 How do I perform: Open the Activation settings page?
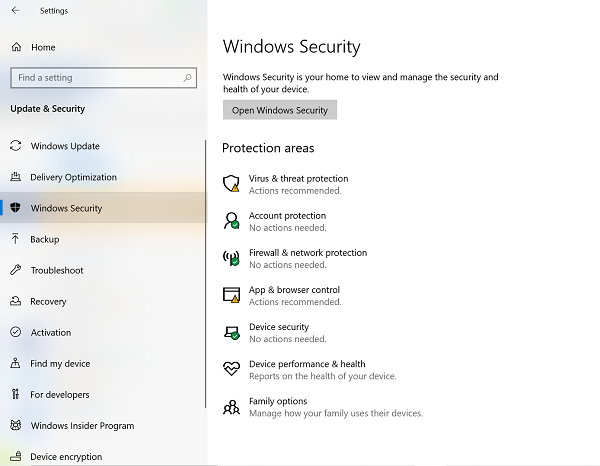[x=50, y=332]
